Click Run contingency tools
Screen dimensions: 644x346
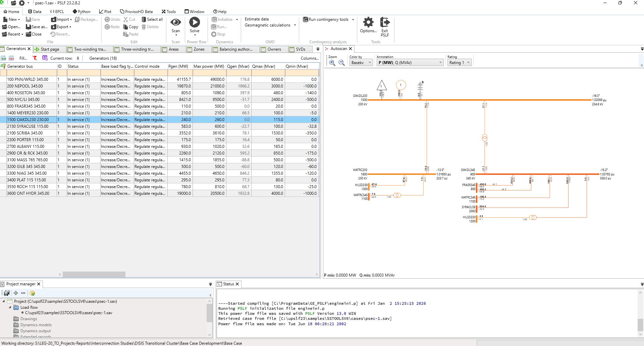(x=328, y=19)
